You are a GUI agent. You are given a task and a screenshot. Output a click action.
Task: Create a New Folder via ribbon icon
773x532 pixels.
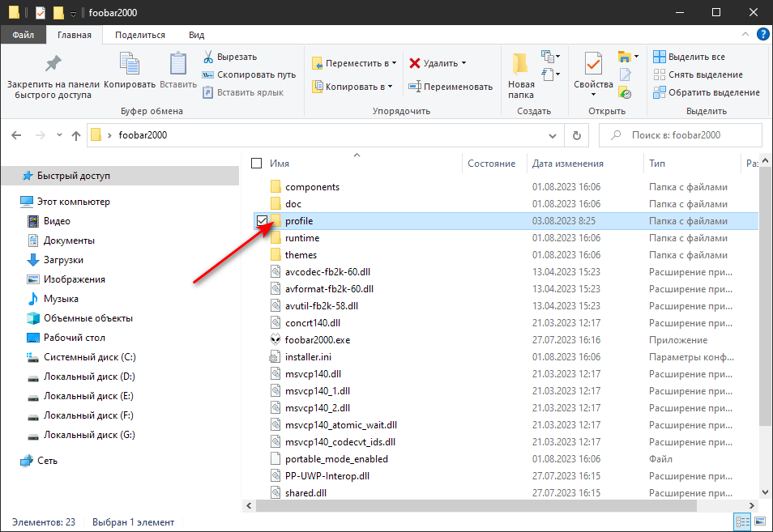[x=521, y=65]
